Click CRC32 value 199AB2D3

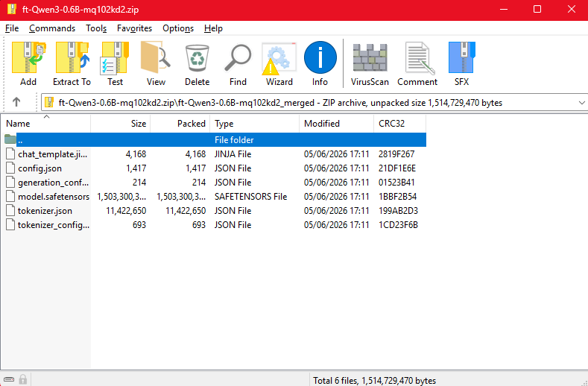coord(398,211)
